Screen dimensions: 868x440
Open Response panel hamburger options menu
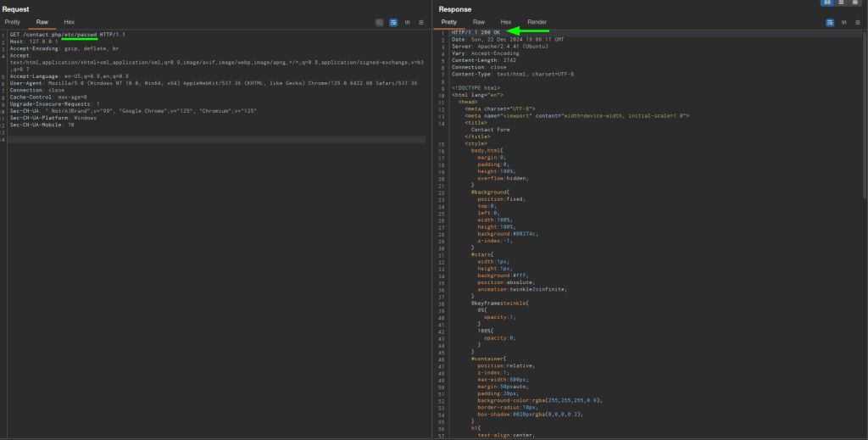tap(856, 22)
